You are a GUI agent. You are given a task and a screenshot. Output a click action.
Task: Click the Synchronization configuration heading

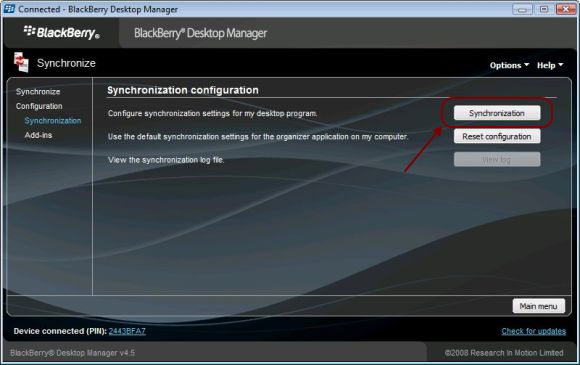coord(183,90)
